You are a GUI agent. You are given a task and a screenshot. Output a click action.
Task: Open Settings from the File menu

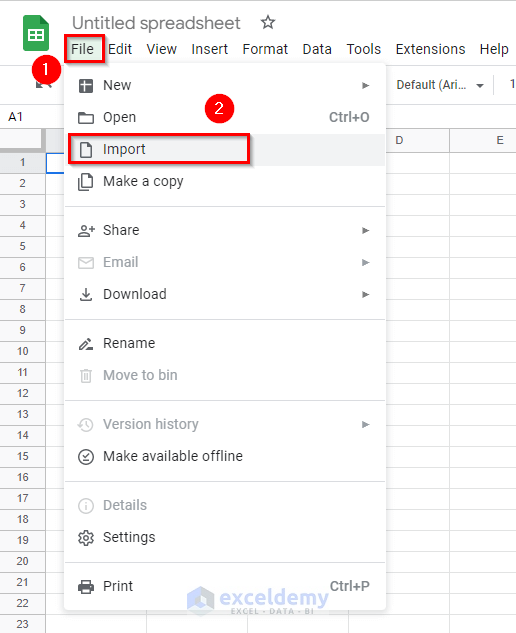(x=224, y=538)
